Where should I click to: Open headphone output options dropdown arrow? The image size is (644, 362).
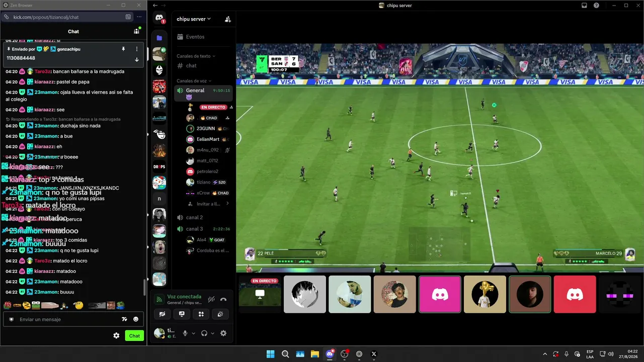pos(213,333)
